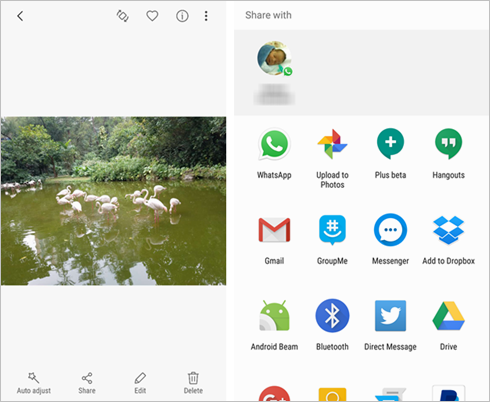Click the Share with heading
Image resolution: width=490 pixels, height=402 pixels.
click(x=268, y=15)
